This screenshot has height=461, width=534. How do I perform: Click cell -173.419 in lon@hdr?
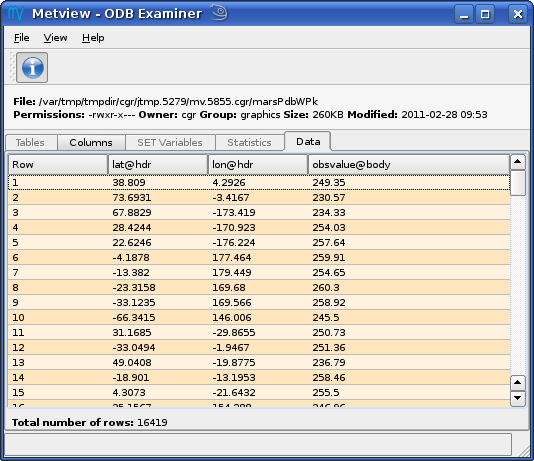pos(258,212)
